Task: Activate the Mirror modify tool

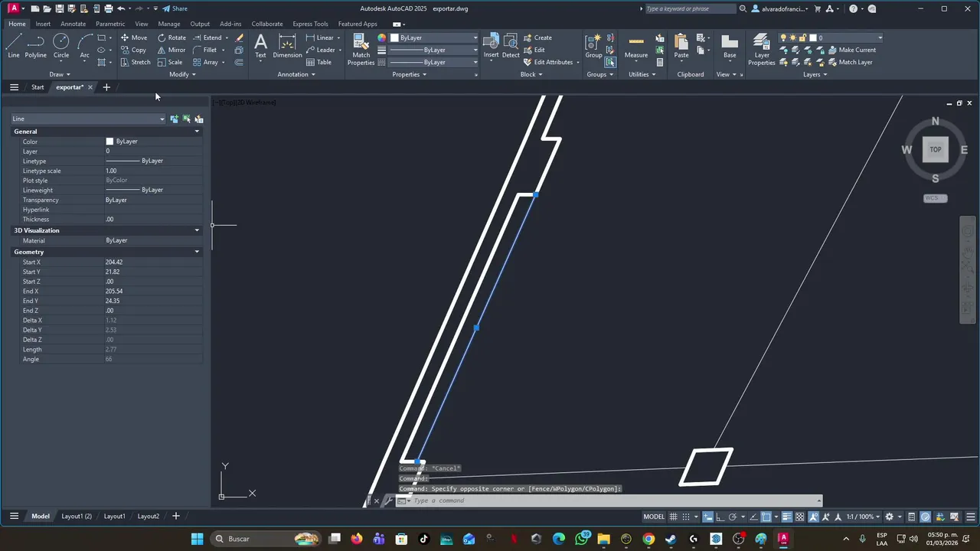Action: click(171, 50)
